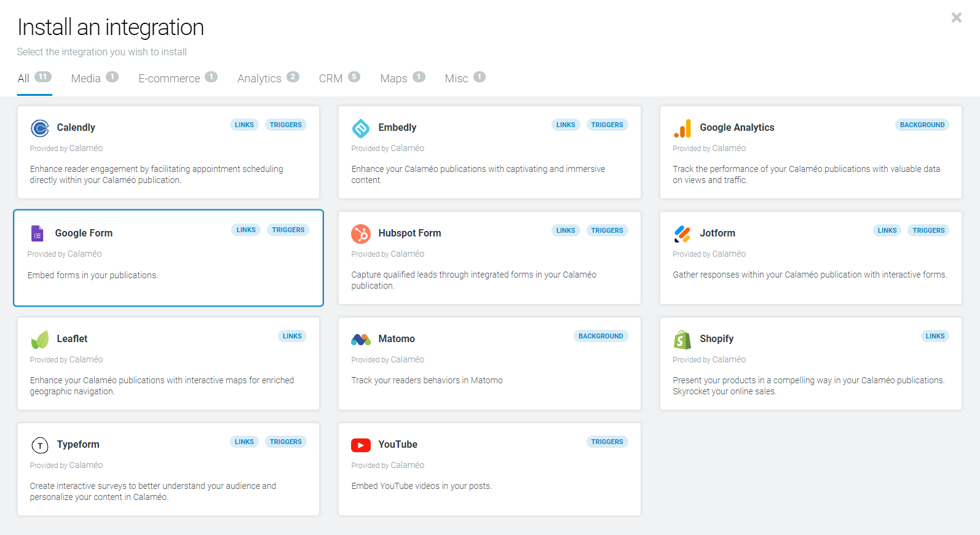Click 'Track your readers behaviors in Matomo'
Image resolution: width=980 pixels, height=535 pixels.
pyautogui.click(x=427, y=380)
